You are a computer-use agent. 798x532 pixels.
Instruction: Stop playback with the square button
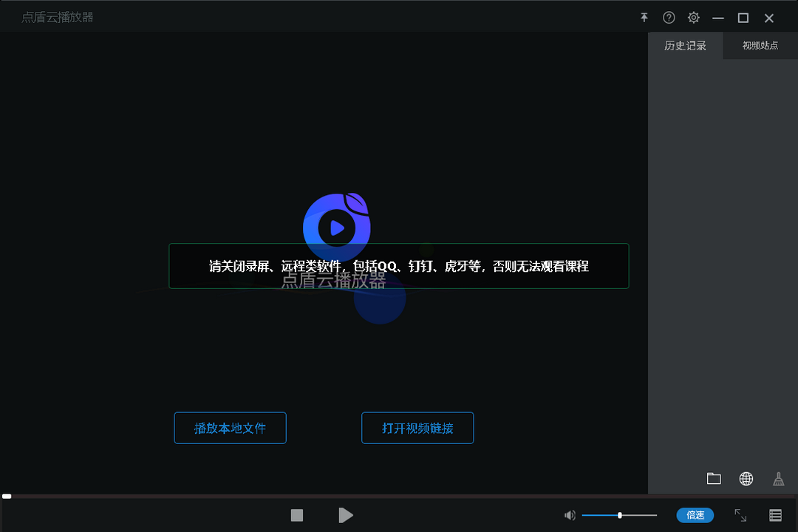[297, 515]
